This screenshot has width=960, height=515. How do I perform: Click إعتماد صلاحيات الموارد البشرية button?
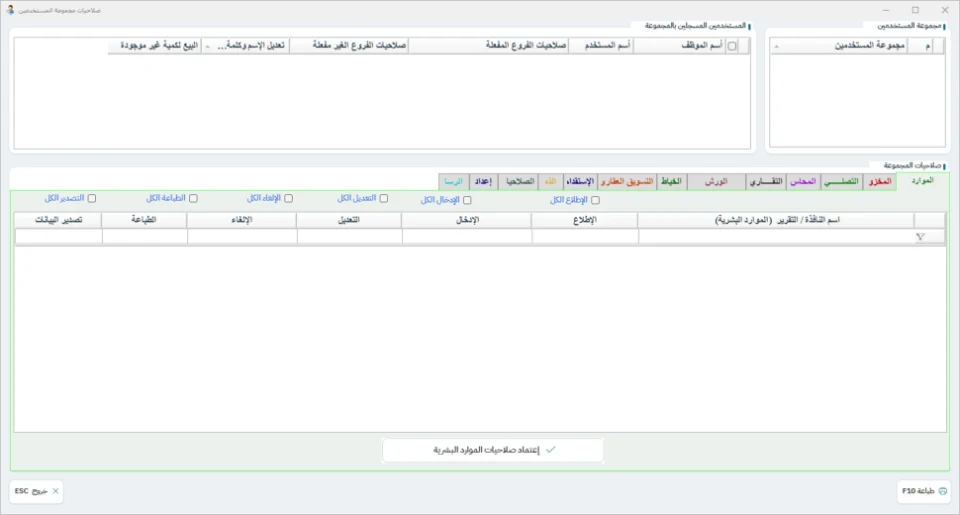point(493,450)
